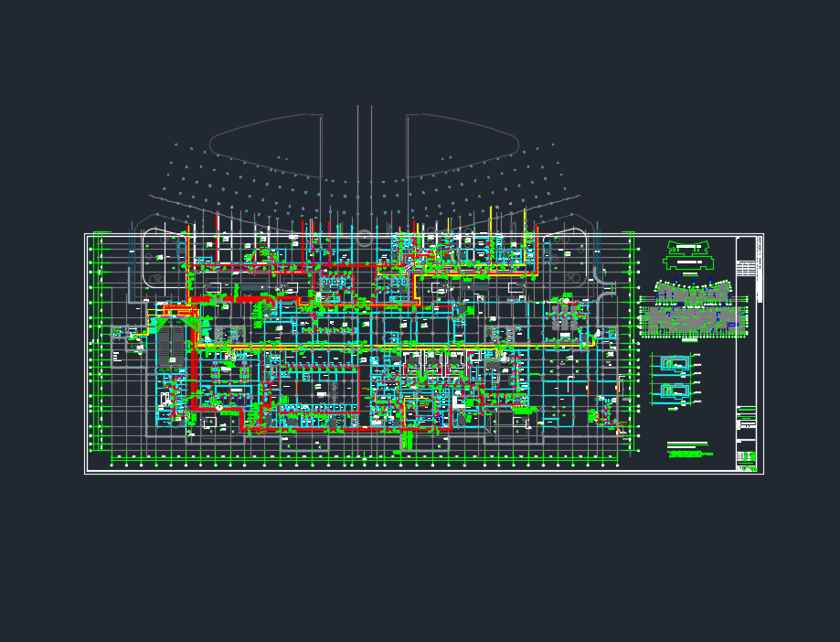Select the twin grey hatched blocks at left
Viewport: 840px width, 642px height.
click(170, 347)
